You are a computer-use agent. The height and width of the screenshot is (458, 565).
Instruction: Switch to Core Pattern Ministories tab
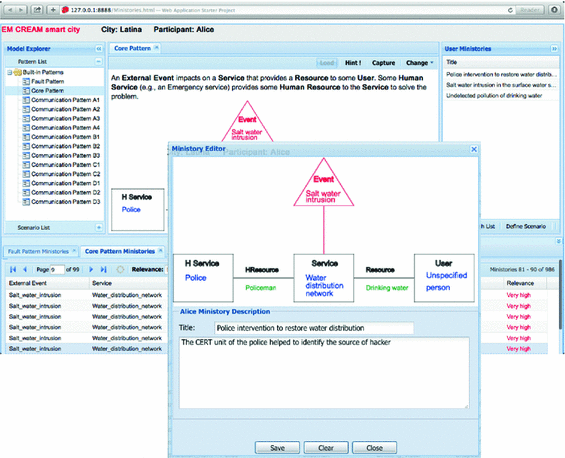point(120,251)
